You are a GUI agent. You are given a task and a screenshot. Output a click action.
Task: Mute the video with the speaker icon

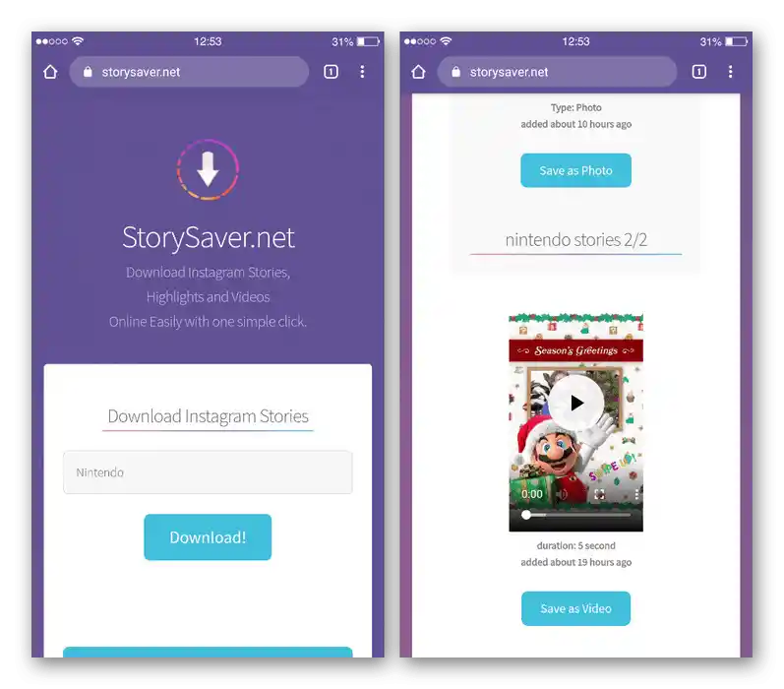click(x=562, y=494)
